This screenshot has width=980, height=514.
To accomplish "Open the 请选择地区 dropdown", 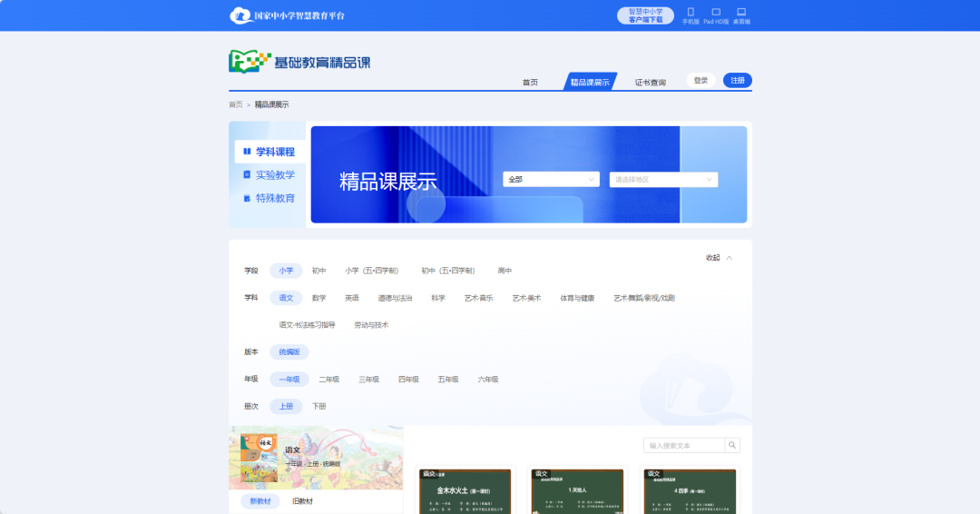I will tap(663, 180).
